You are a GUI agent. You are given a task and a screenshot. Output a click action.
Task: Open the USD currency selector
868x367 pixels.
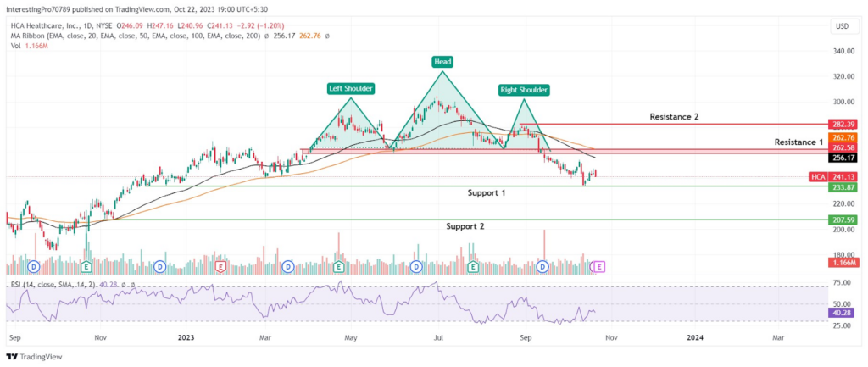coord(843,26)
